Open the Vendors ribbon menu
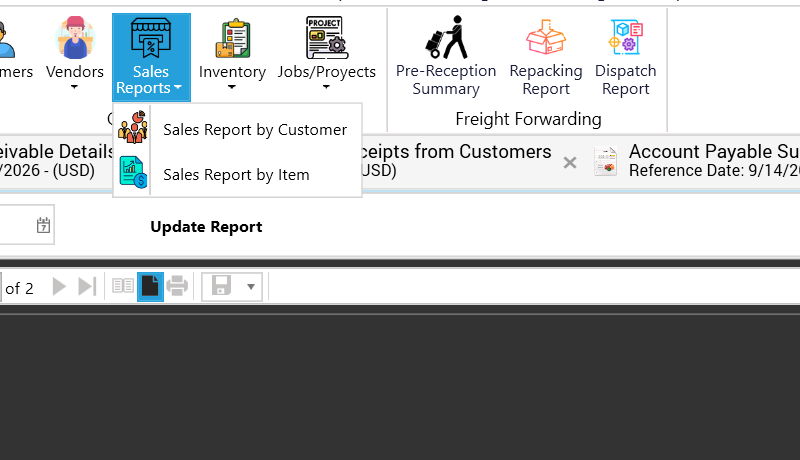Screen dimensions: 800x460 pos(74,55)
